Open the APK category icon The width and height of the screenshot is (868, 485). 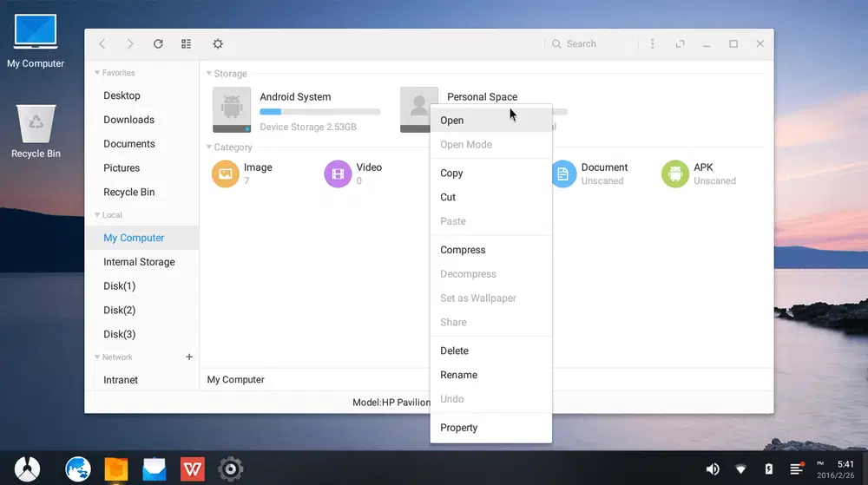click(675, 174)
